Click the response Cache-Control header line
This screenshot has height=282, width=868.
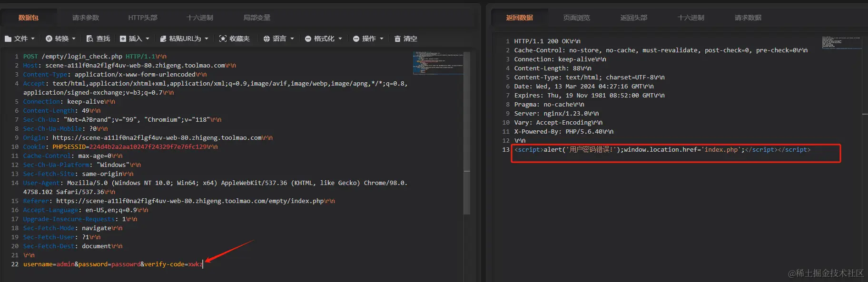tap(661, 50)
